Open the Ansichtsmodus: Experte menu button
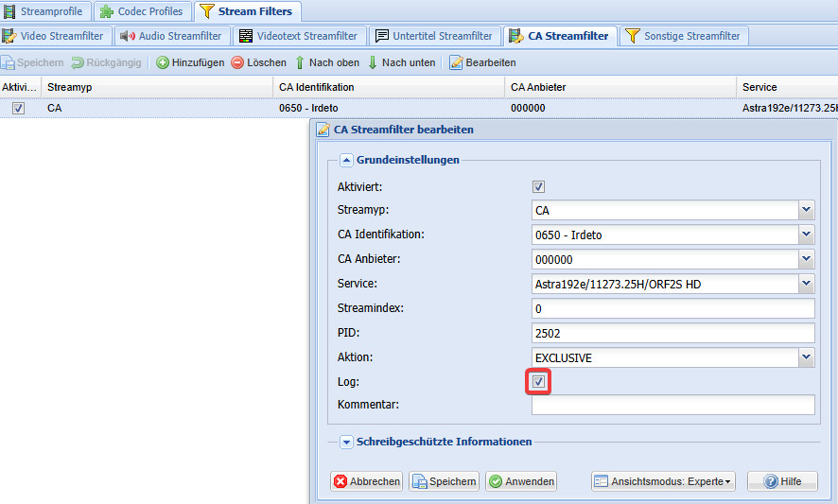The width and height of the screenshot is (838, 504). (664, 481)
